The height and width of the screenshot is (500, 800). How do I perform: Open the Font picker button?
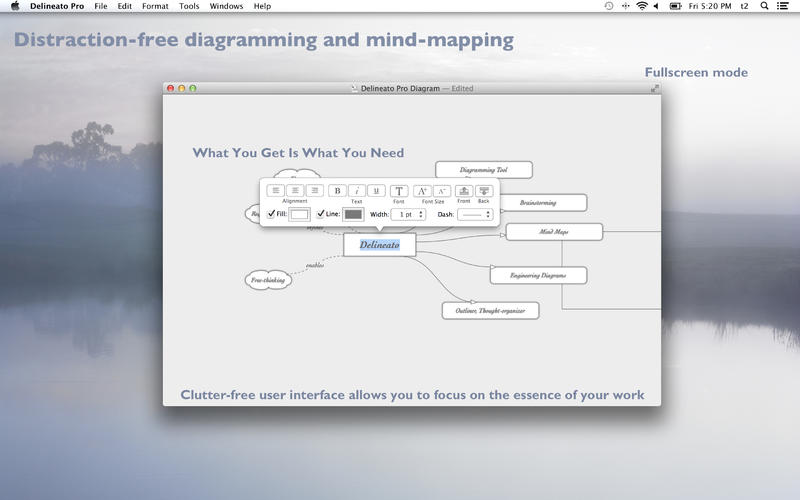pos(399,190)
